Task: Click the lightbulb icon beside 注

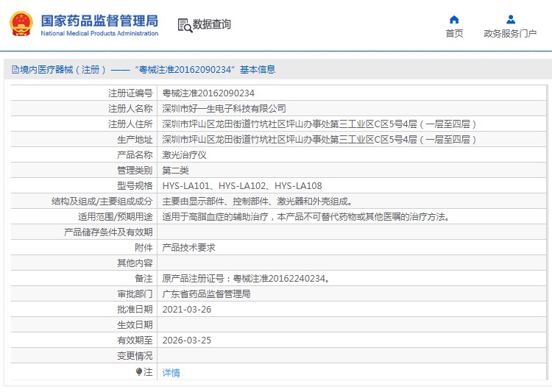Action: (x=138, y=372)
